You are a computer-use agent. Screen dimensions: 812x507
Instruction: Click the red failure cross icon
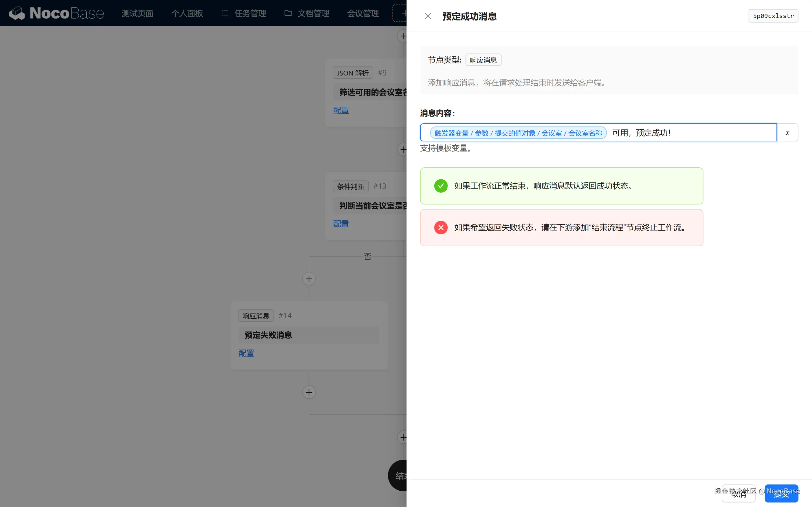[441, 228]
